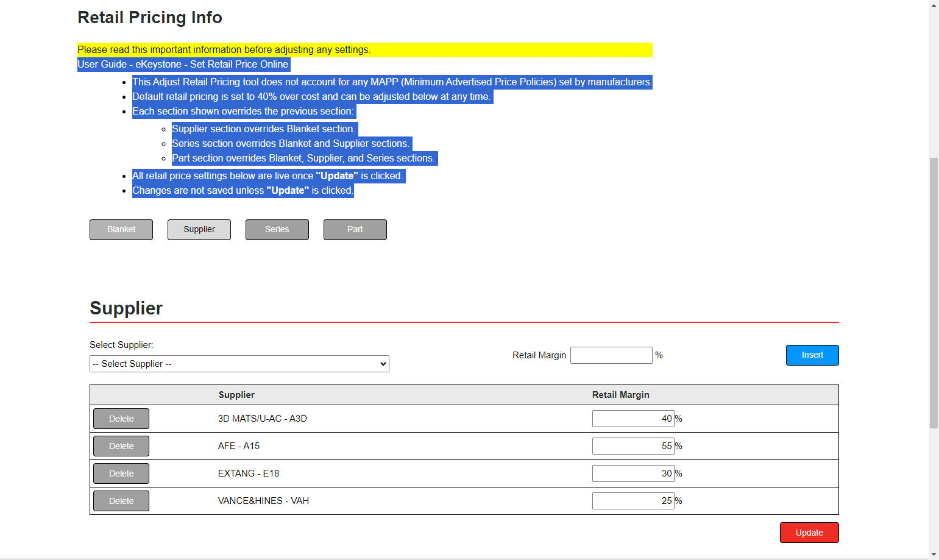
Task: Click the 'All retail price settings' bullet
Action: [268, 176]
